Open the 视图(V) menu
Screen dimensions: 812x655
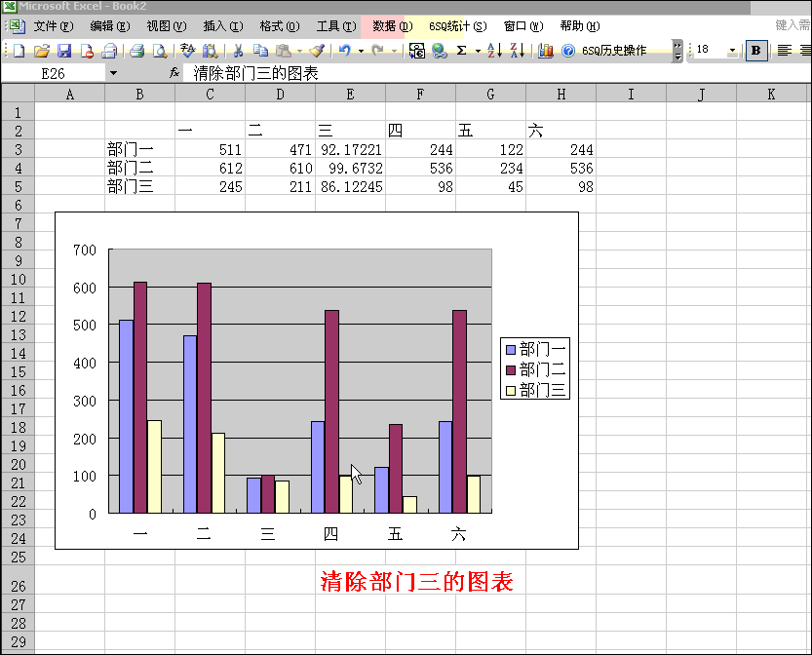coord(167,26)
